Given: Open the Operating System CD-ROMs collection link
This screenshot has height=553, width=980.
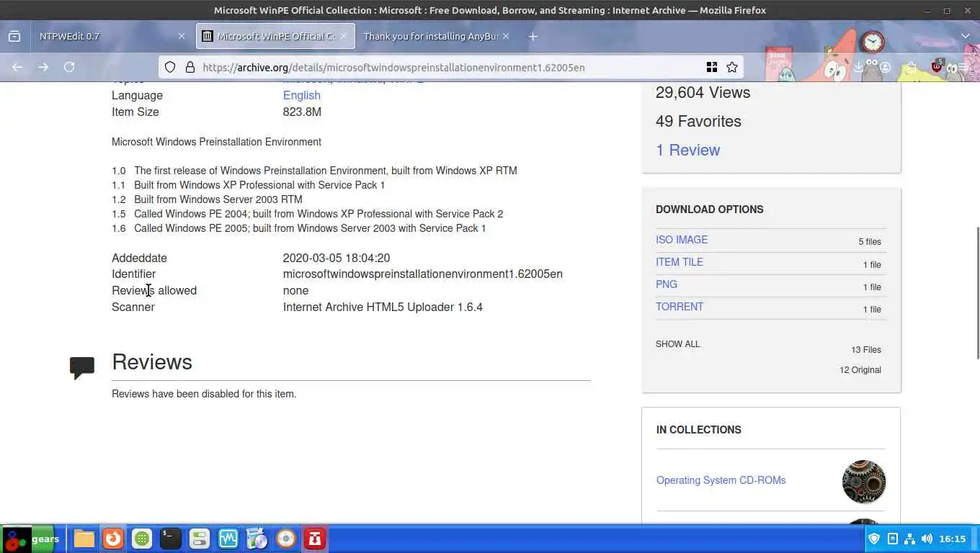Looking at the screenshot, I should tap(721, 480).
